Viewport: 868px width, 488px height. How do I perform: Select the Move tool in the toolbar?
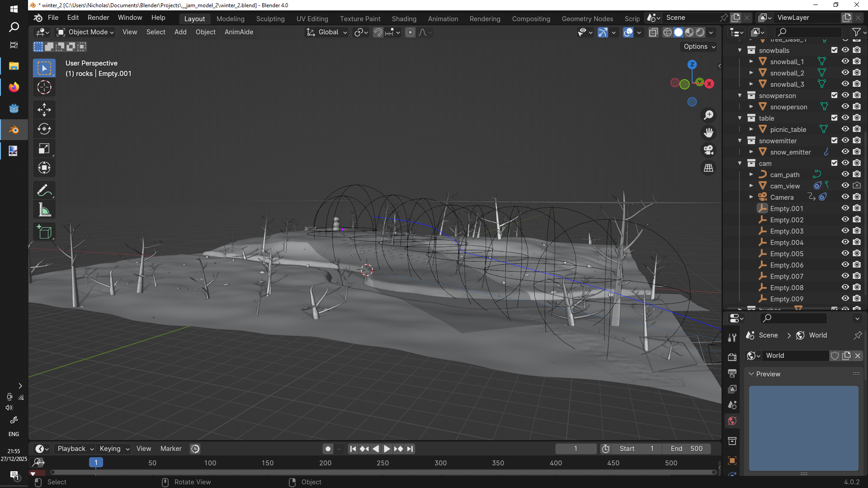click(44, 109)
